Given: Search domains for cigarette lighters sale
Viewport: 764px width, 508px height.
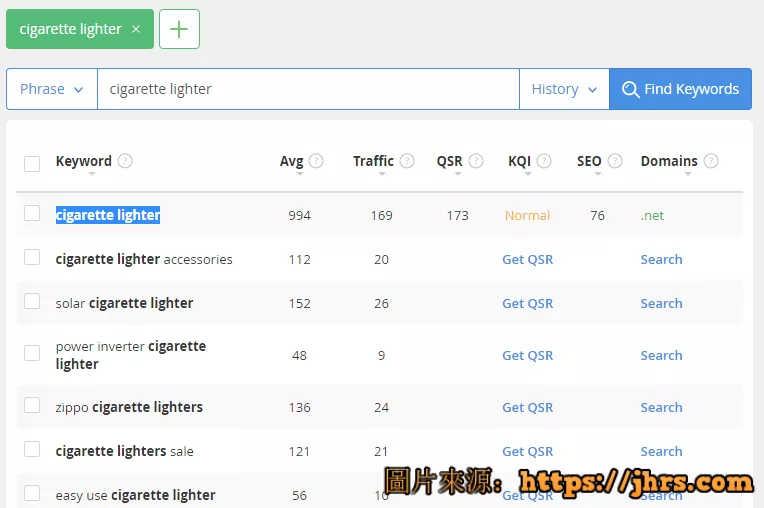Looking at the screenshot, I should (661, 451).
